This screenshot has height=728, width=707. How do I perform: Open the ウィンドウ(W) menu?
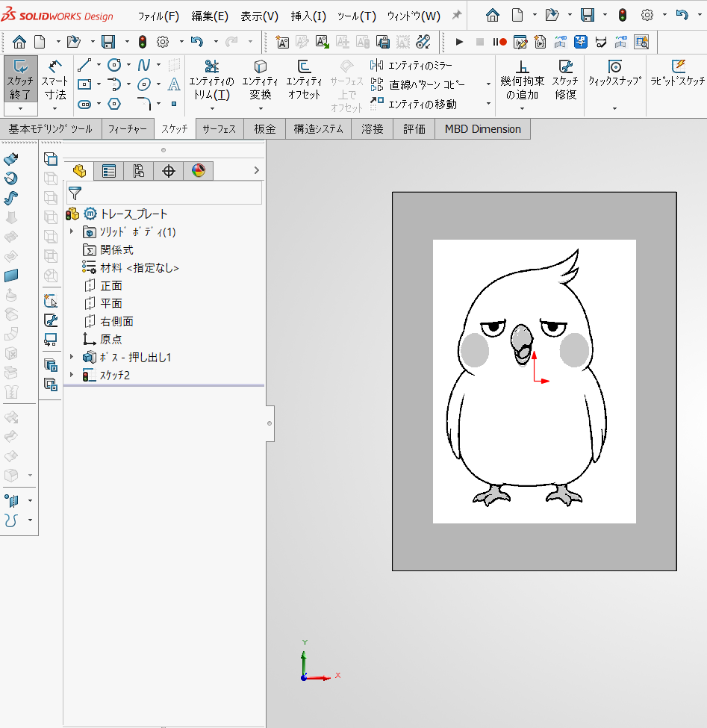[x=414, y=16]
